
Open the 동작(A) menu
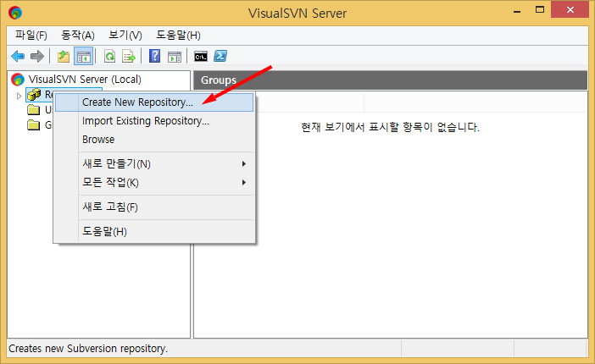point(78,36)
